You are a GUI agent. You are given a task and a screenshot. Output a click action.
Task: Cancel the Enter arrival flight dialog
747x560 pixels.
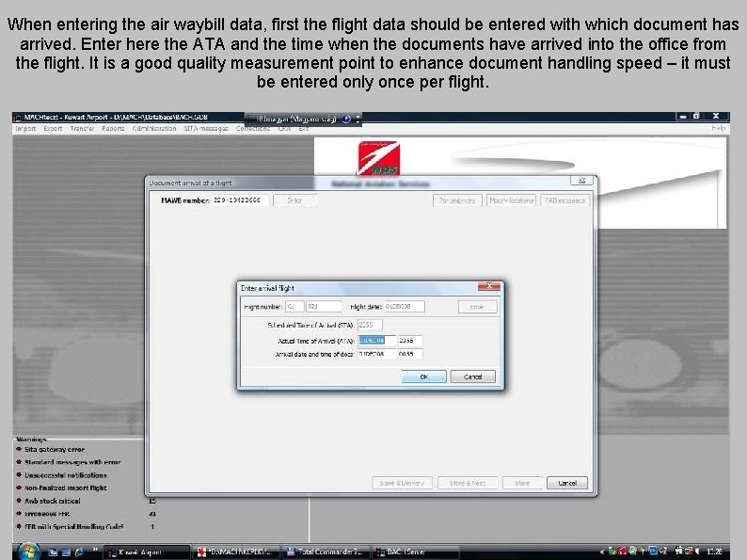(x=472, y=376)
